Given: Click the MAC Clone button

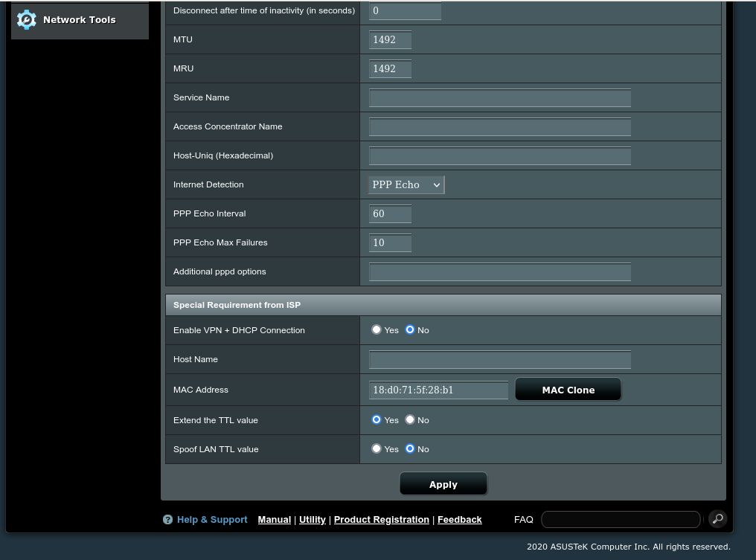Looking at the screenshot, I should [568, 390].
